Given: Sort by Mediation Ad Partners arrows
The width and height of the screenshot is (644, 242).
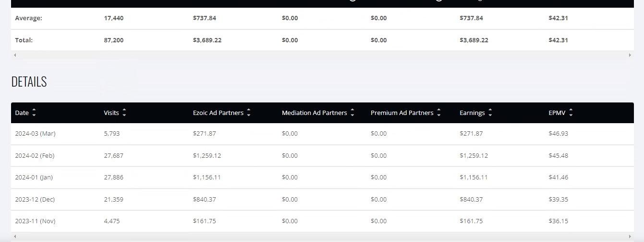Looking at the screenshot, I should [x=352, y=113].
